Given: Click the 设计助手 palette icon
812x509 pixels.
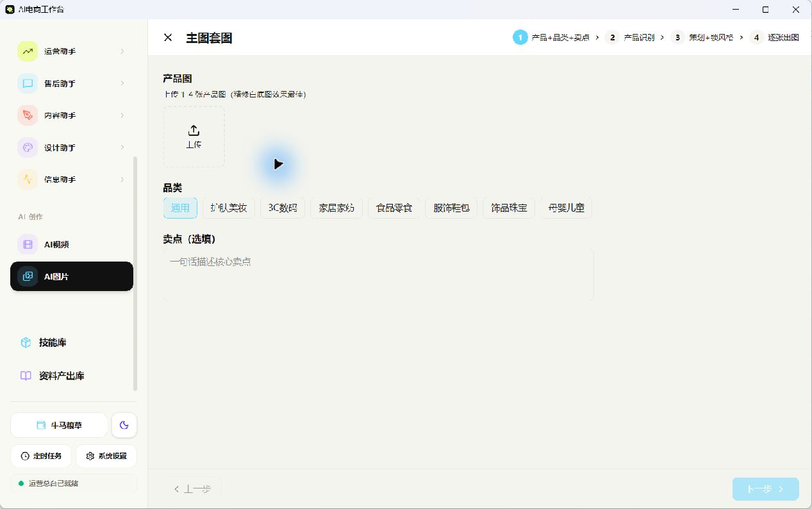Looking at the screenshot, I should coord(28,147).
